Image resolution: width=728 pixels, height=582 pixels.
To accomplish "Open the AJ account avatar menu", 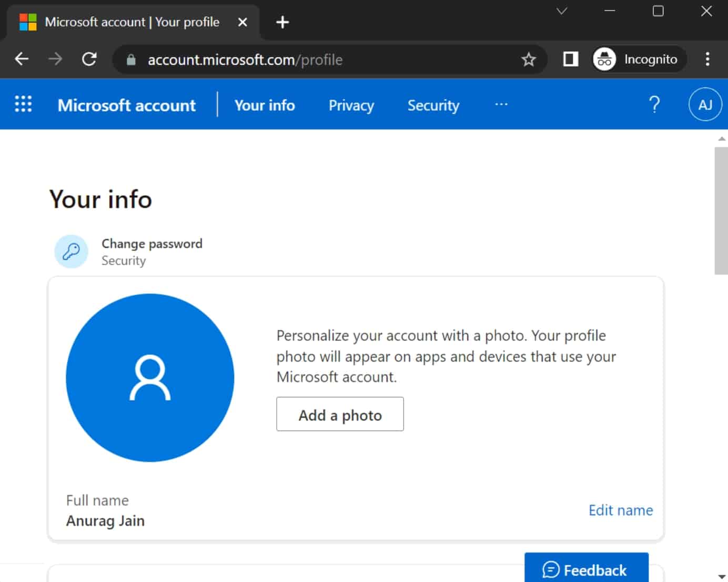I will coord(705,104).
